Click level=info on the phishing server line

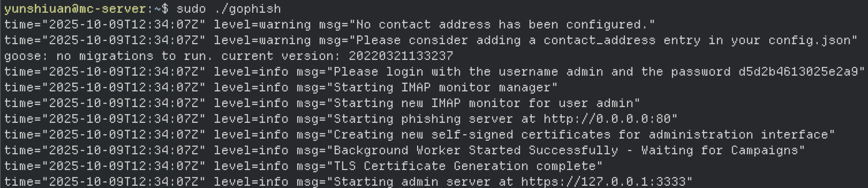click(x=251, y=119)
